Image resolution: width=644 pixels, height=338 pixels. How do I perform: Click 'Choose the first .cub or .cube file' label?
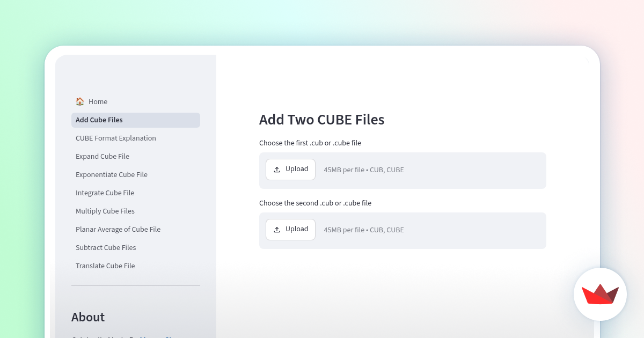[x=310, y=143]
